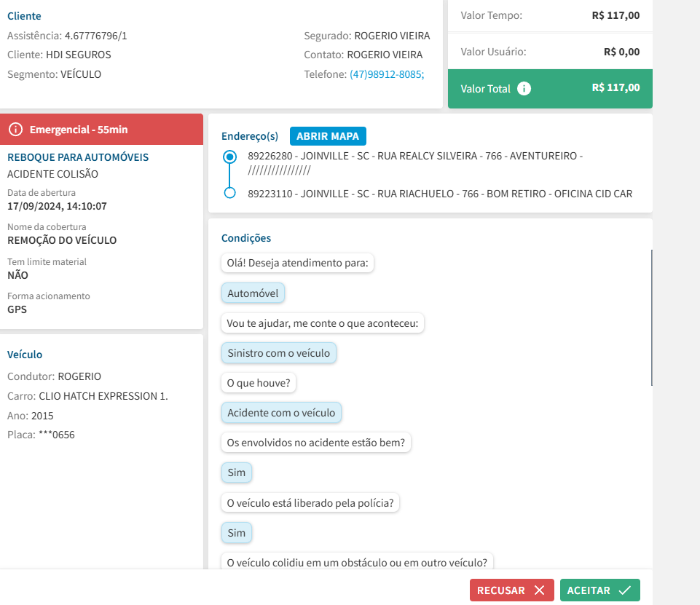Click the Emergencial alert icon

[16, 130]
